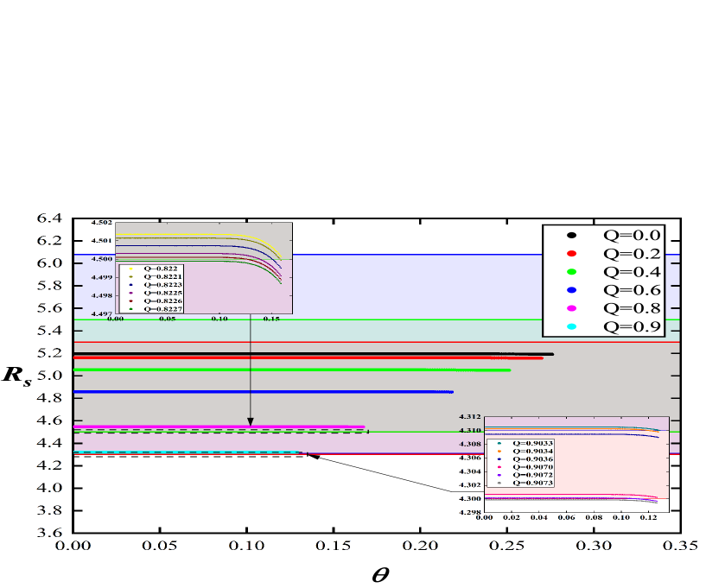Click the '0.12' lower inset x-axis label
This screenshot has width=706, height=588.
(648, 518)
